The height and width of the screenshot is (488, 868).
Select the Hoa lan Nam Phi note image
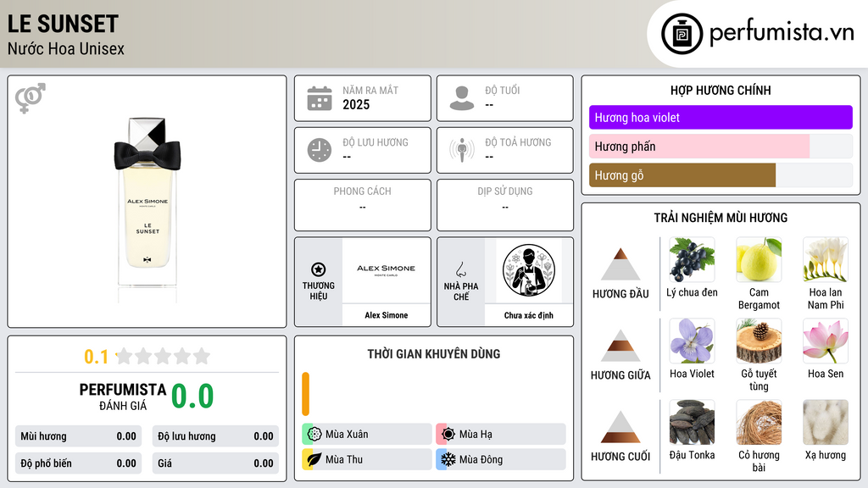pyautogui.click(x=826, y=259)
